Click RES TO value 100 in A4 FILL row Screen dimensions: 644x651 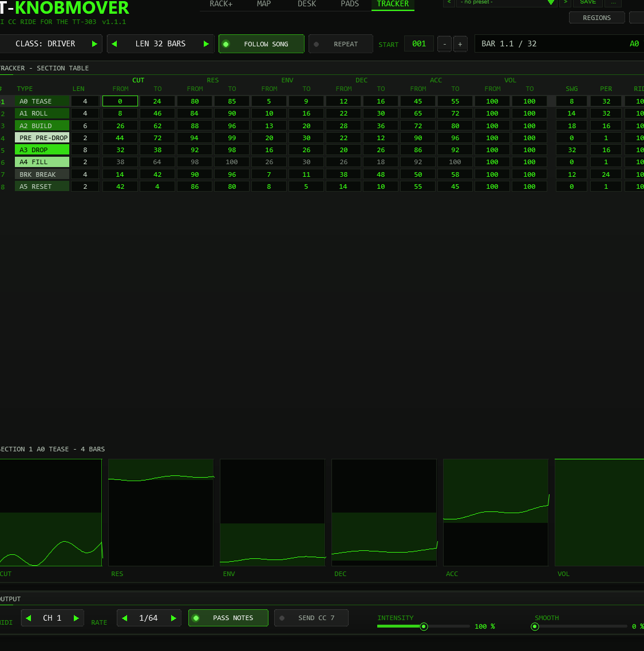tap(232, 162)
